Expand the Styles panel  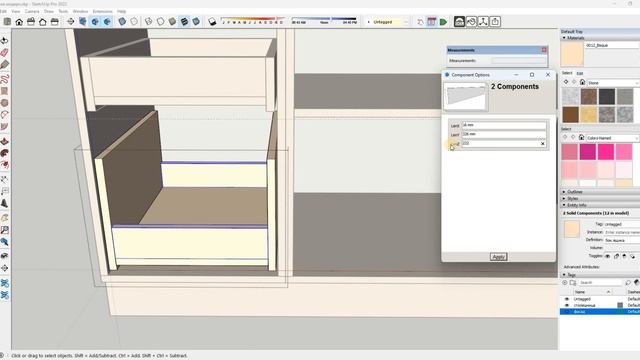point(564,198)
